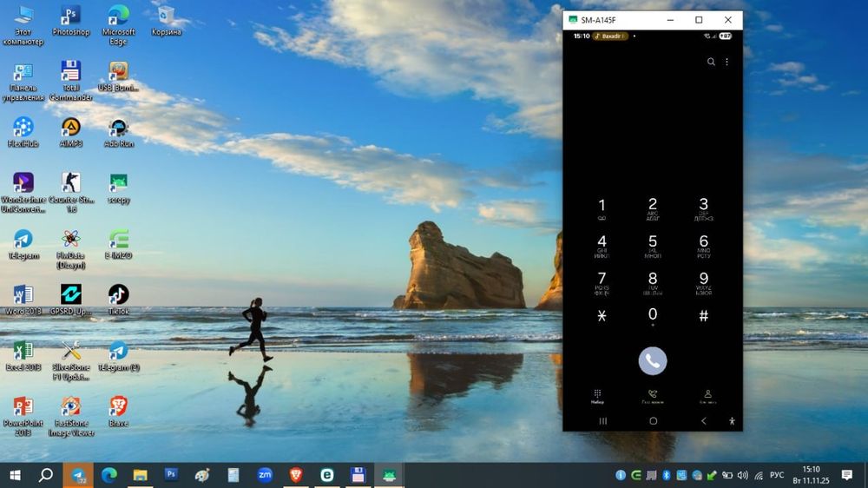Open PowerPoint 2013 desktop shortcut
The height and width of the screenshot is (488, 868).
click(x=23, y=417)
